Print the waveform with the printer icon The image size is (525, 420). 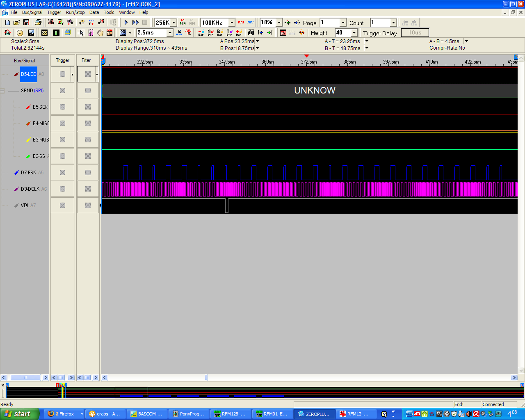click(38, 23)
